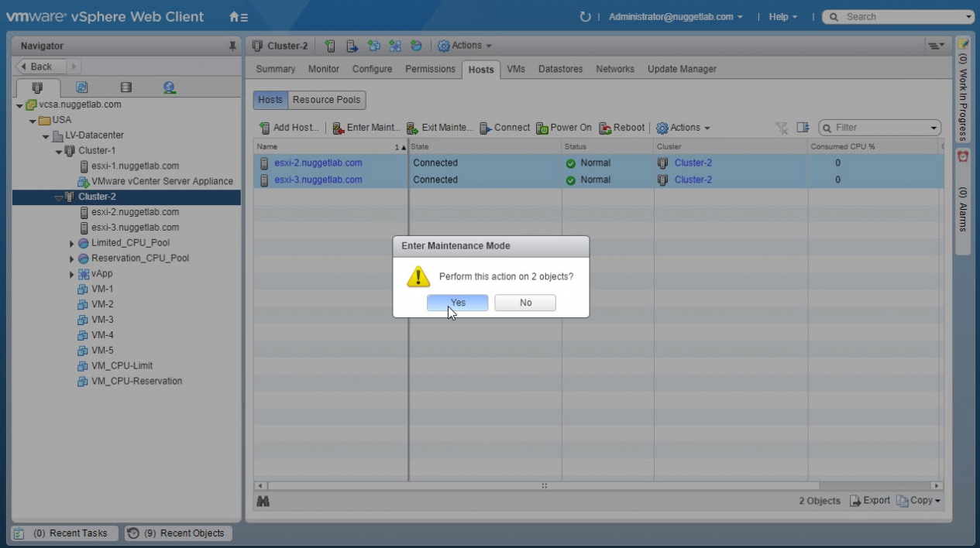Select the VMs and Templates navigator icon
This screenshot has height=548, width=980.
81,87
